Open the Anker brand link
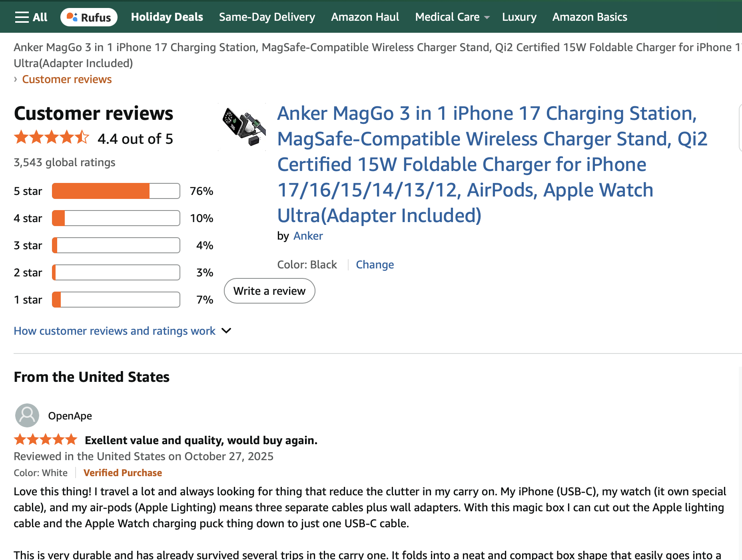This screenshot has height=560, width=742. [x=308, y=236]
